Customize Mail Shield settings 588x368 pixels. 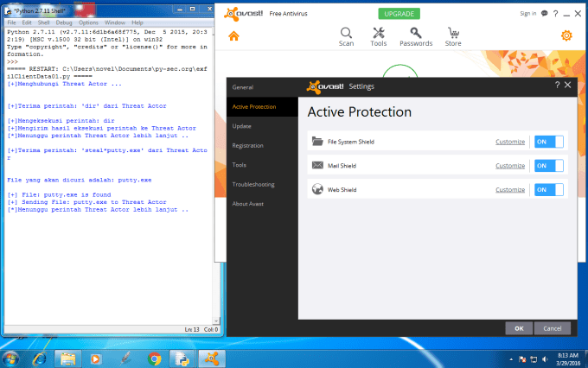click(510, 166)
